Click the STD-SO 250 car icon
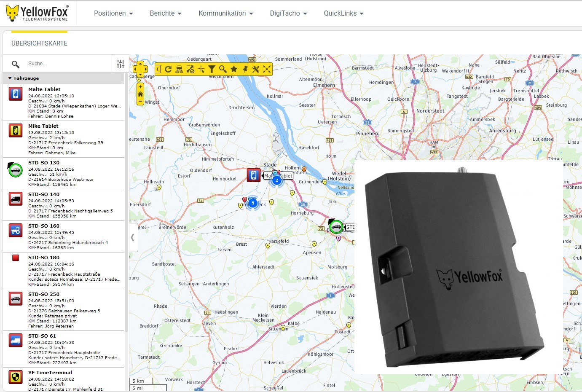This screenshot has width=582, height=392. (16, 298)
